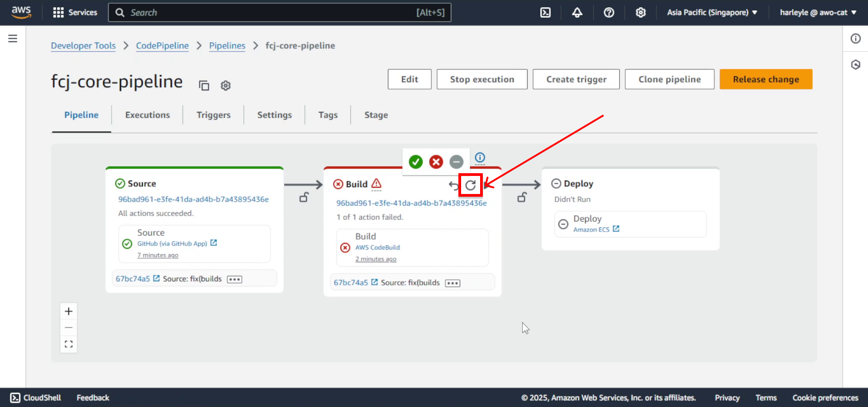Click the Release change button
The height and width of the screenshot is (407, 868).
(x=766, y=79)
